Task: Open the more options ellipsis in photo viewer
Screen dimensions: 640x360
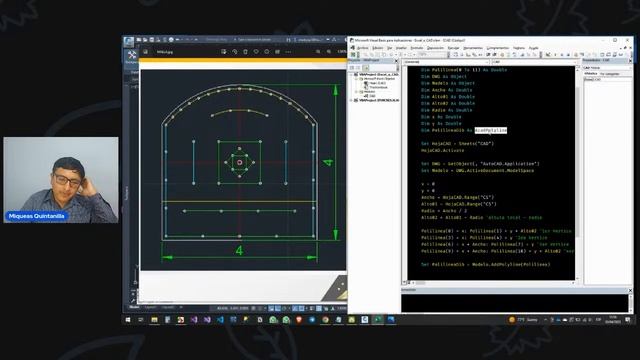Action: [x=288, y=52]
